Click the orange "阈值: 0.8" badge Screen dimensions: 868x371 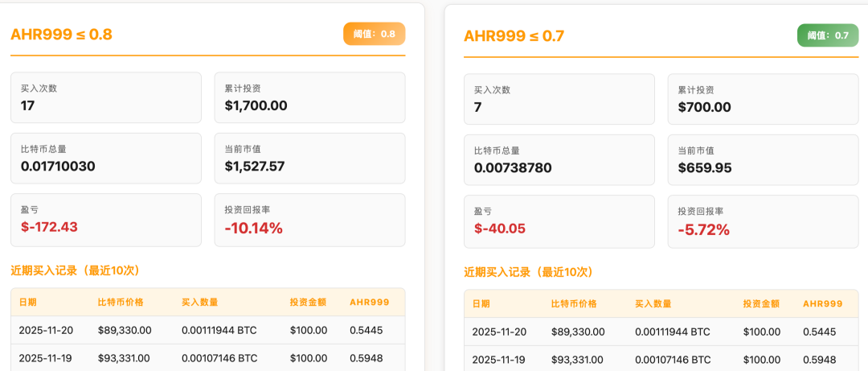coord(375,34)
